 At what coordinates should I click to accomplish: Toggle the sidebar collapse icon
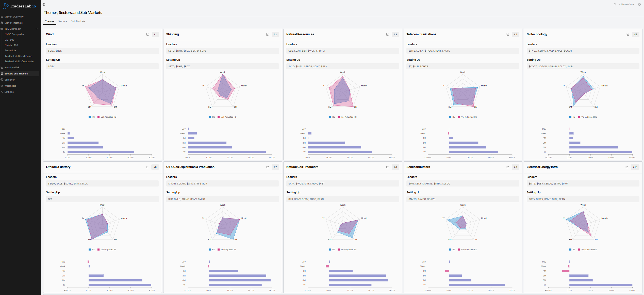pyautogui.click(x=44, y=4)
